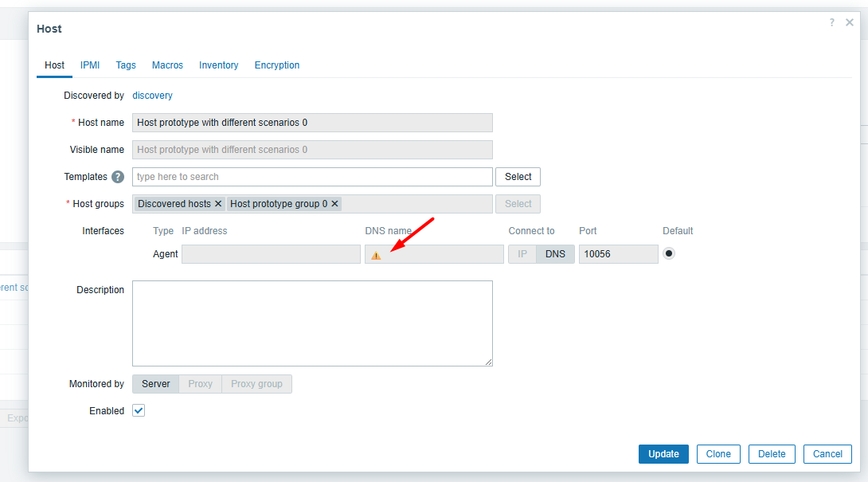Open the IPMI tab

(90, 65)
